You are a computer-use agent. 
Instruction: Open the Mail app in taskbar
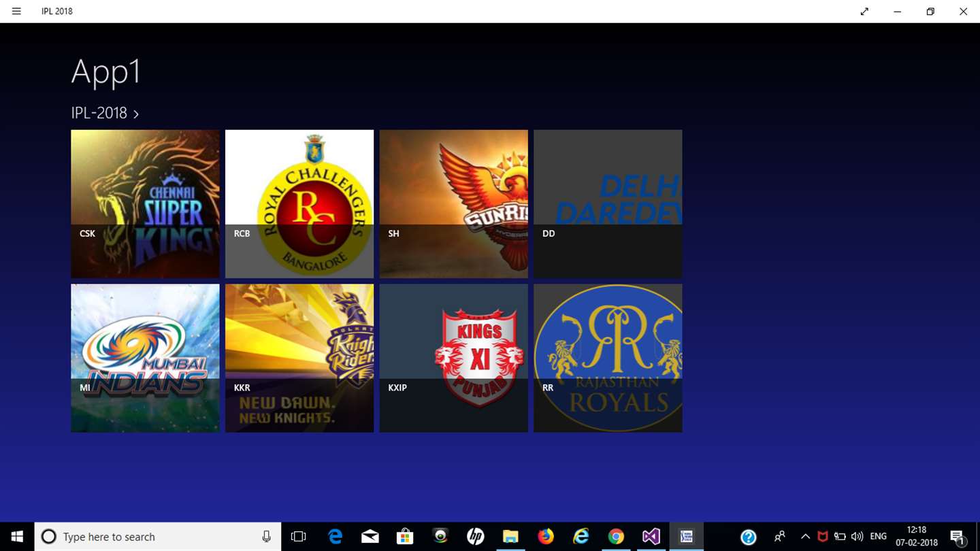[x=370, y=537]
